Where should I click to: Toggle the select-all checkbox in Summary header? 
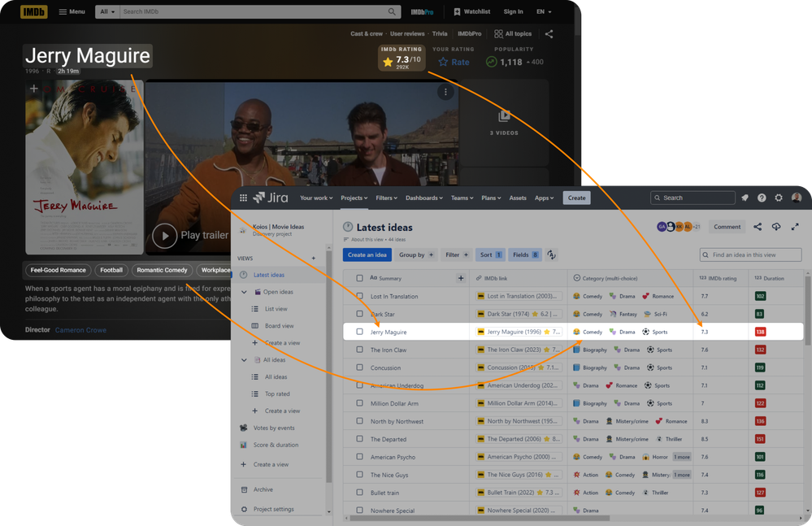point(359,279)
